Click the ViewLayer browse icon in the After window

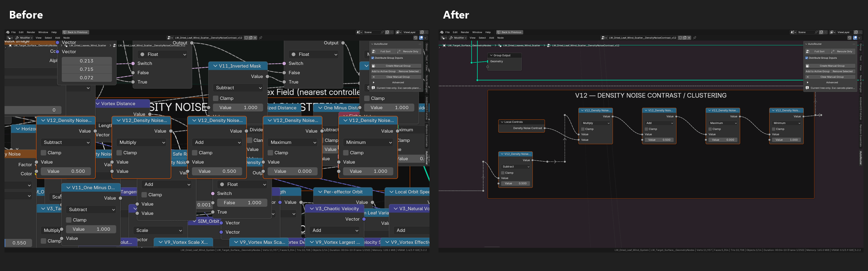[x=833, y=32]
